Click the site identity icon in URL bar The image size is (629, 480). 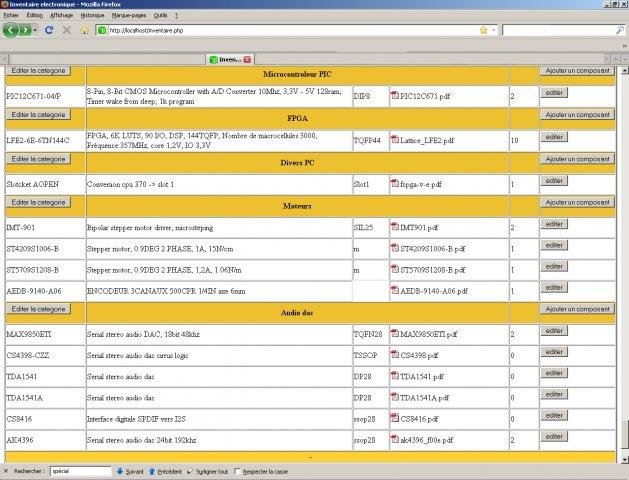pos(102,30)
